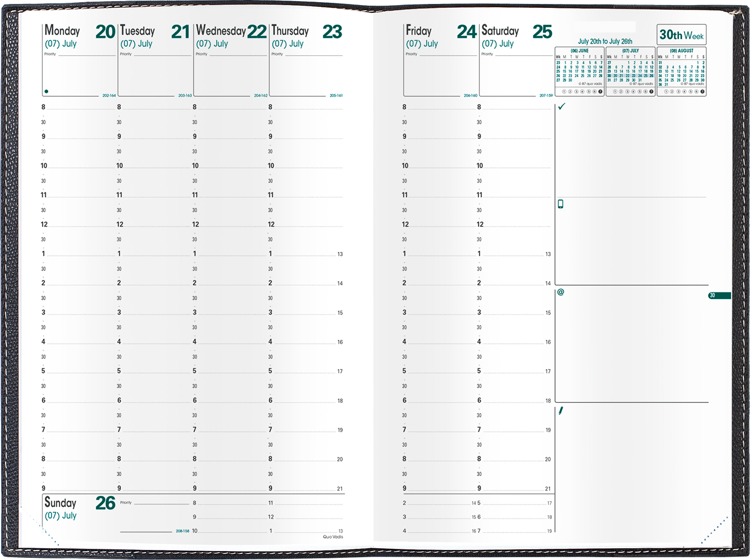This screenshot has width=750, height=560.
Task: Click Monday's 5 PM time slot
Action: pyautogui.click(x=78, y=371)
